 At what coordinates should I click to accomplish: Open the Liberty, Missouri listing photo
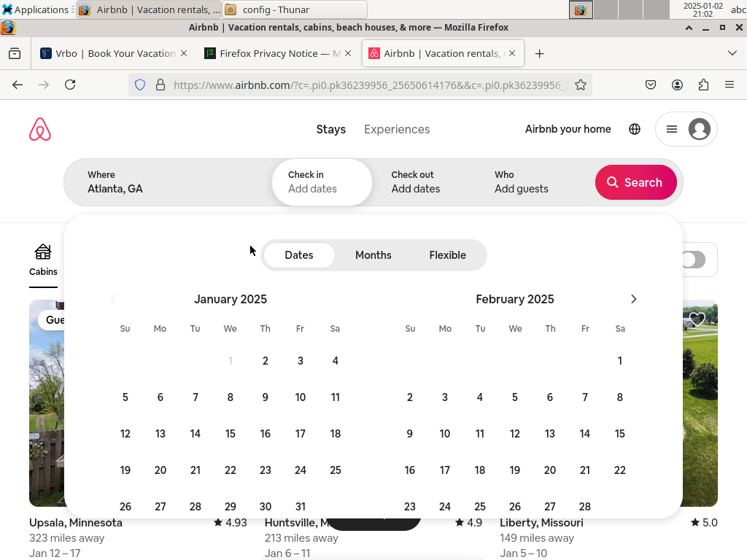click(x=700, y=403)
